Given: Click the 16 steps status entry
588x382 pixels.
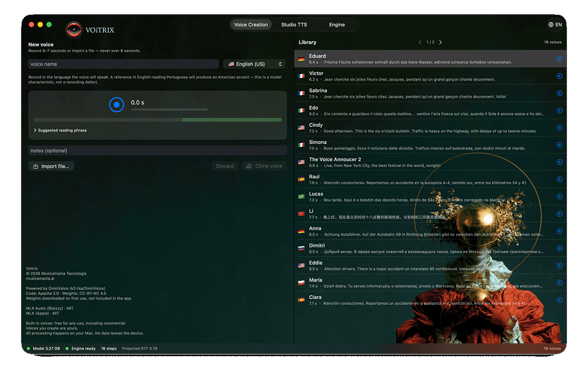Looking at the screenshot, I should 109,349.
